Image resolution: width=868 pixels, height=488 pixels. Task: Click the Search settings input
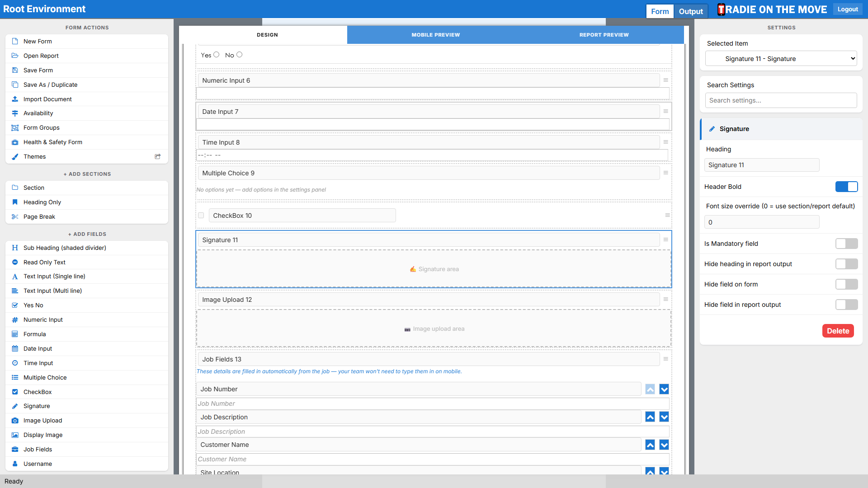tap(781, 100)
